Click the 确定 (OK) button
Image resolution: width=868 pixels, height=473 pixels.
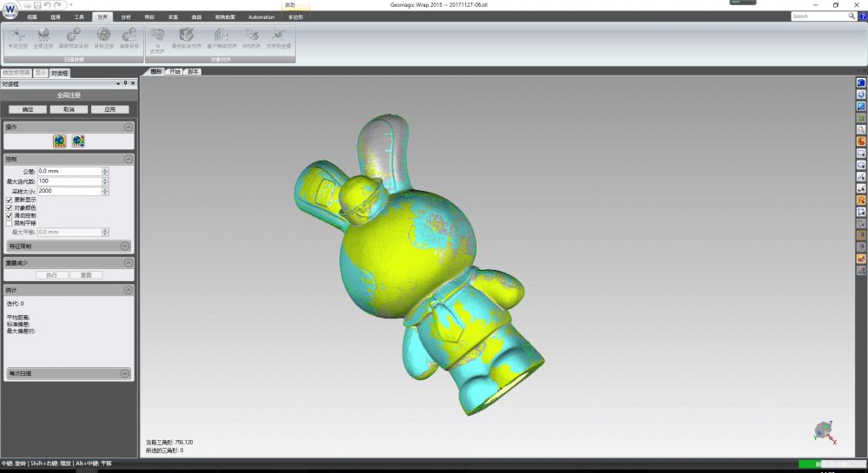click(28, 109)
